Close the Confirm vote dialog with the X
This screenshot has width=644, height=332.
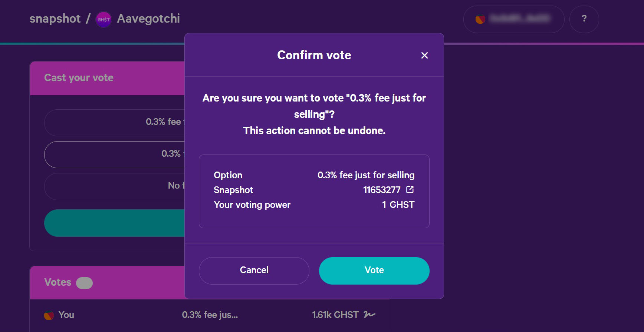coord(424,55)
